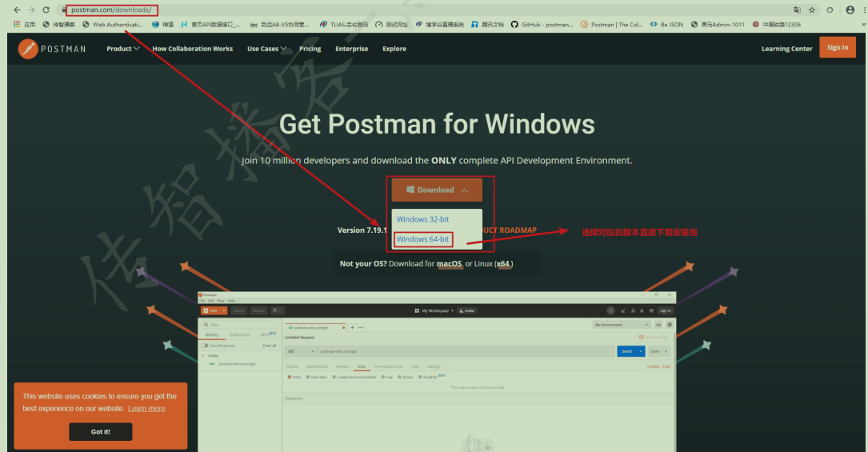Open the Web Authenticati... bookmark
The height and width of the screenshot is (452, 868).
coord(112,24)
